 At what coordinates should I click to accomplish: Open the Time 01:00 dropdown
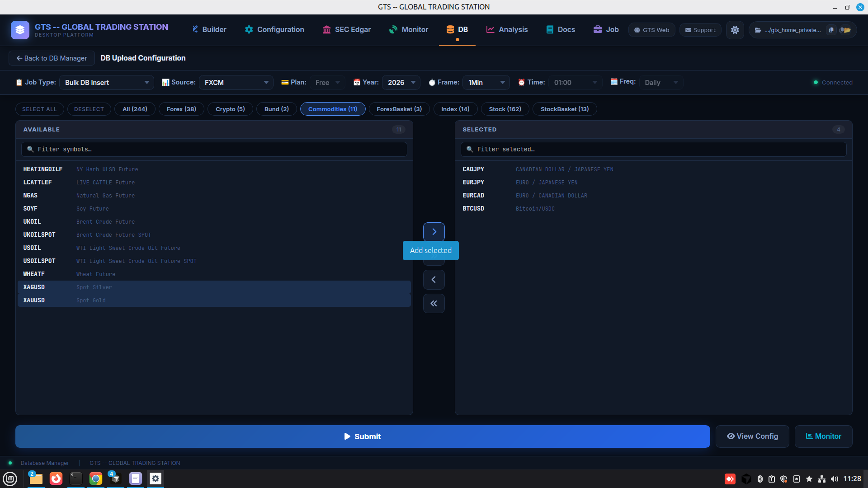[x=575, y=83]
